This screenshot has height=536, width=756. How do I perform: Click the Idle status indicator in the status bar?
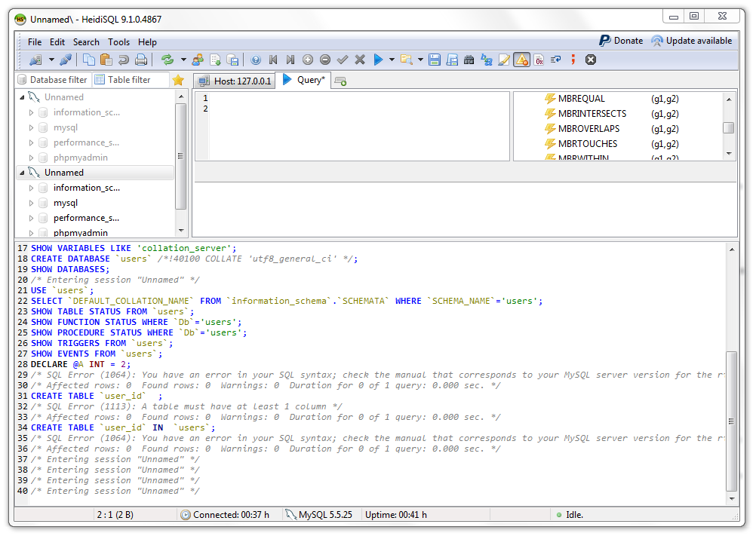569,515
